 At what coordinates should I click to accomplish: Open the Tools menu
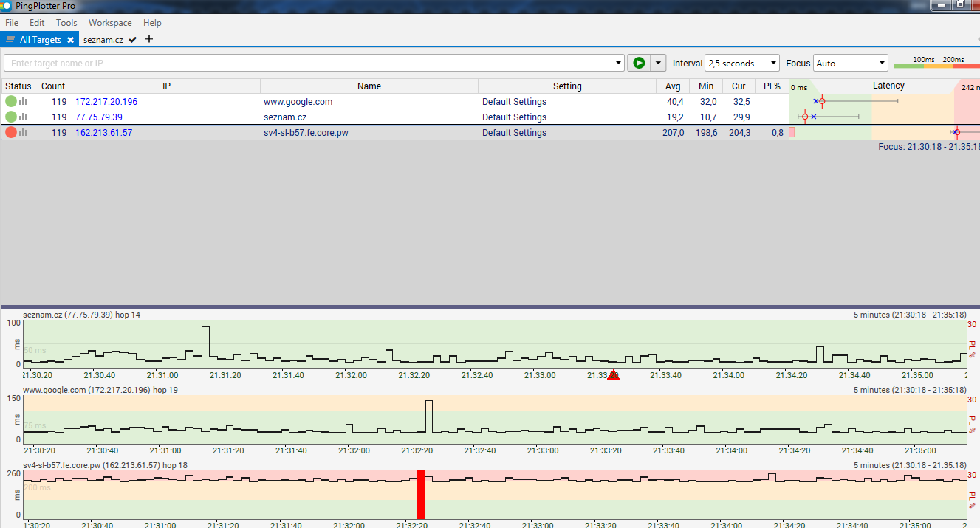(x=66, y=23)
